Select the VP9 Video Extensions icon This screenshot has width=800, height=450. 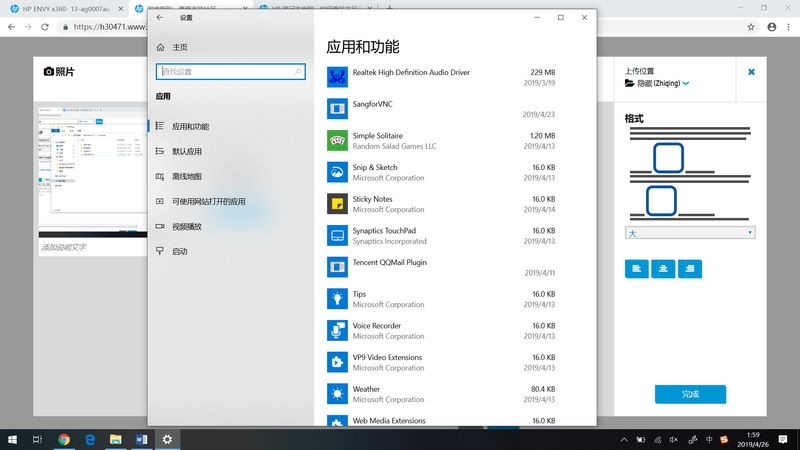click(337, 362)
